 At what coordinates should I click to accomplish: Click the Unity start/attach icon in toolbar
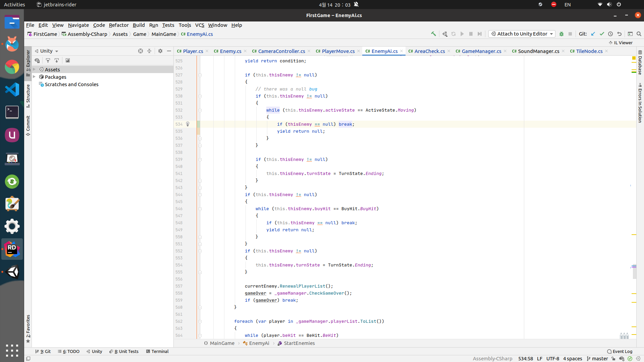pyautogui.click(x=445, y=34)
